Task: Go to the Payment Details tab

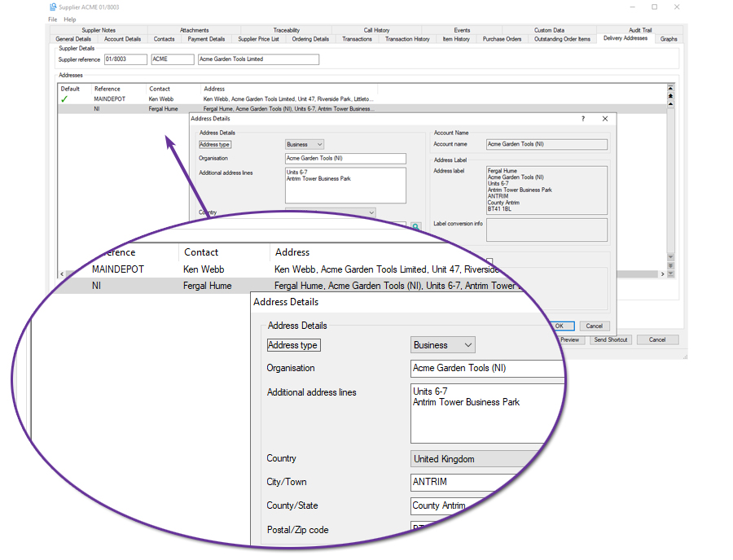Action: tap(206, 39)
